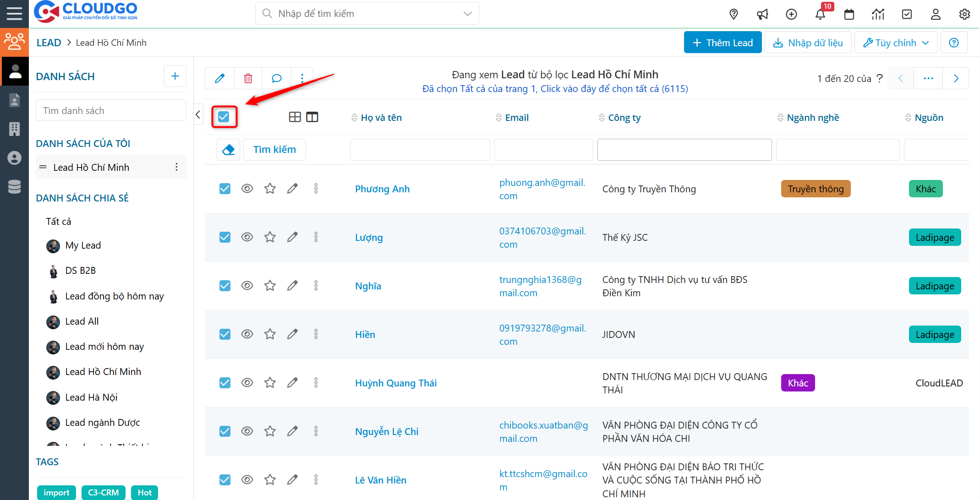Uncheck the Lượng row checkbox
The image size is (980, 500).
(224, 237)
